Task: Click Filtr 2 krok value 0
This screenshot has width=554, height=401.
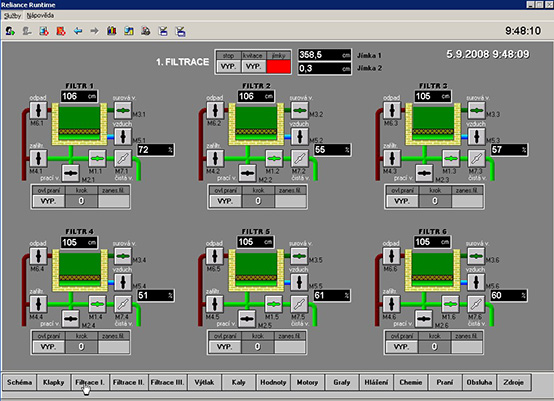Action: coord(258,201)
